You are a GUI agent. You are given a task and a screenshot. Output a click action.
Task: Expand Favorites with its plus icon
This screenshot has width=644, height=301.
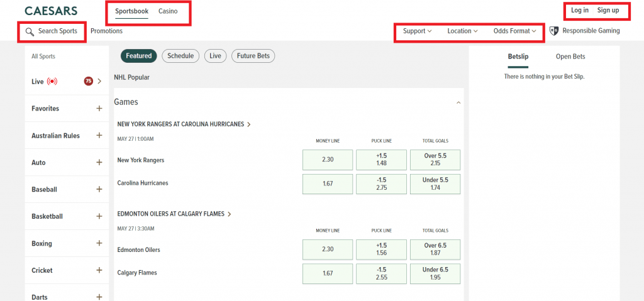tap(99, 109)
